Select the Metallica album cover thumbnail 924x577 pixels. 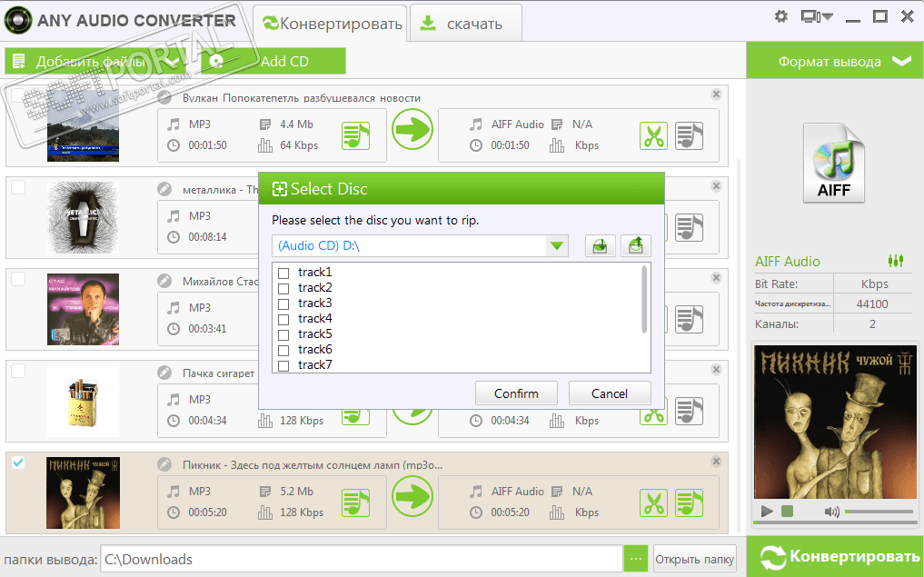pos(83,217)
